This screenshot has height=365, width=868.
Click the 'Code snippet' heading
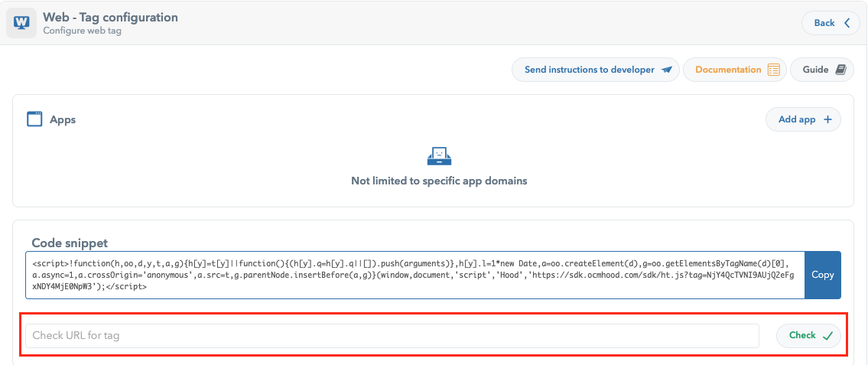pos(70,243)
